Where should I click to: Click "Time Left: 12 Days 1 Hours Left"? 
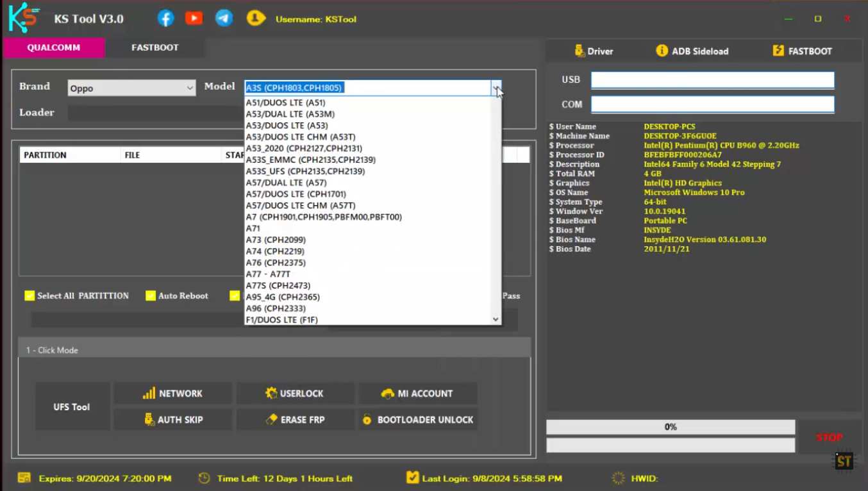click(285, 478)
